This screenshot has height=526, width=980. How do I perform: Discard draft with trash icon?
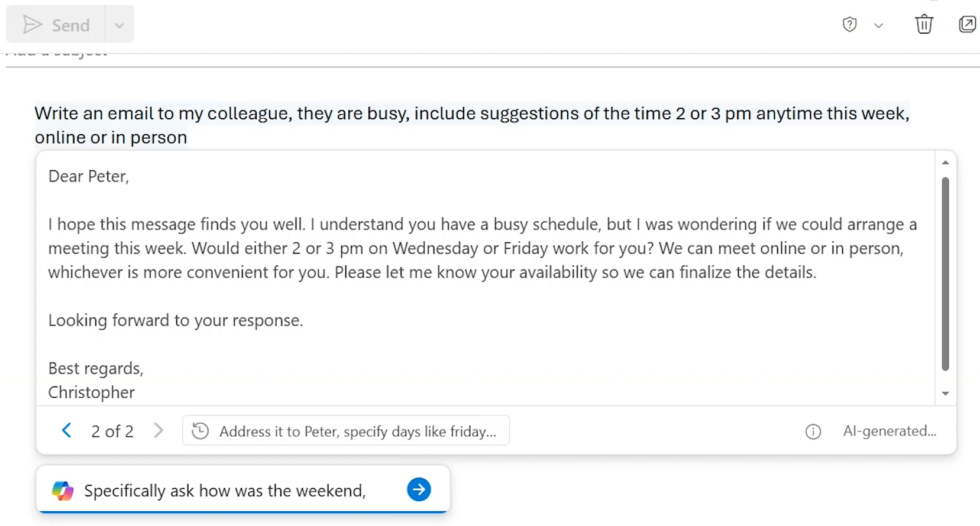924,25
